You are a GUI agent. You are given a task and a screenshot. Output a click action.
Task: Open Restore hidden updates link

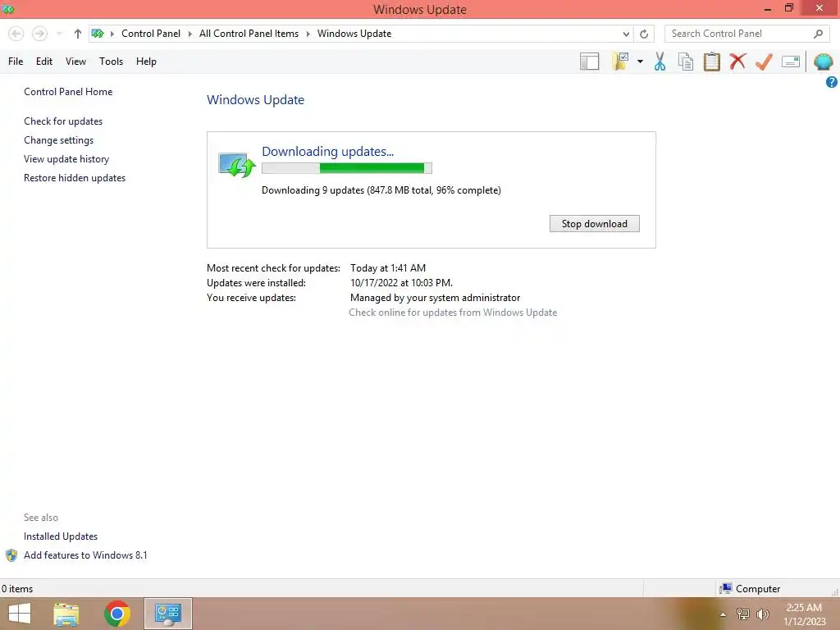tap(75, 178)
